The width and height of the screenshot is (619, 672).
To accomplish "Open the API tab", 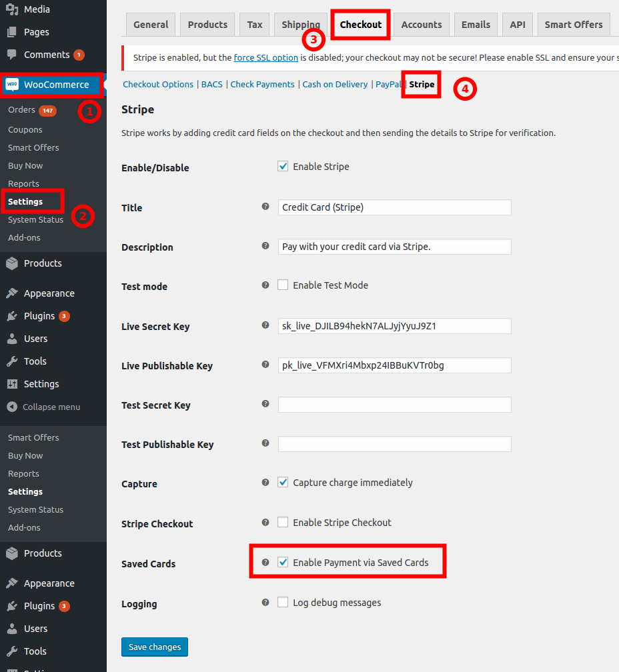I will pos(518,25).
